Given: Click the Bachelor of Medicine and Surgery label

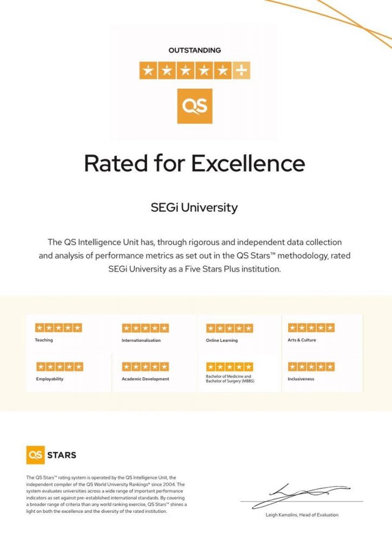Looking at the screenshot, I should (x=228, y=379).
